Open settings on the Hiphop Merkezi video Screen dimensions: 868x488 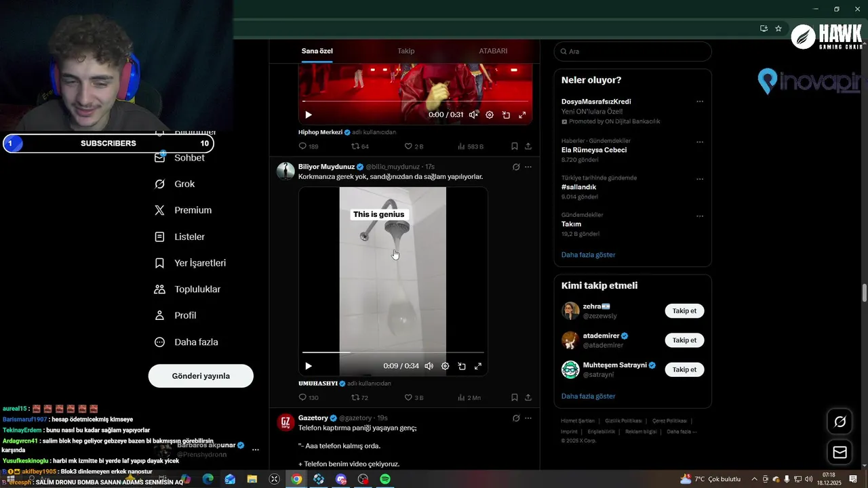[490, 115]
